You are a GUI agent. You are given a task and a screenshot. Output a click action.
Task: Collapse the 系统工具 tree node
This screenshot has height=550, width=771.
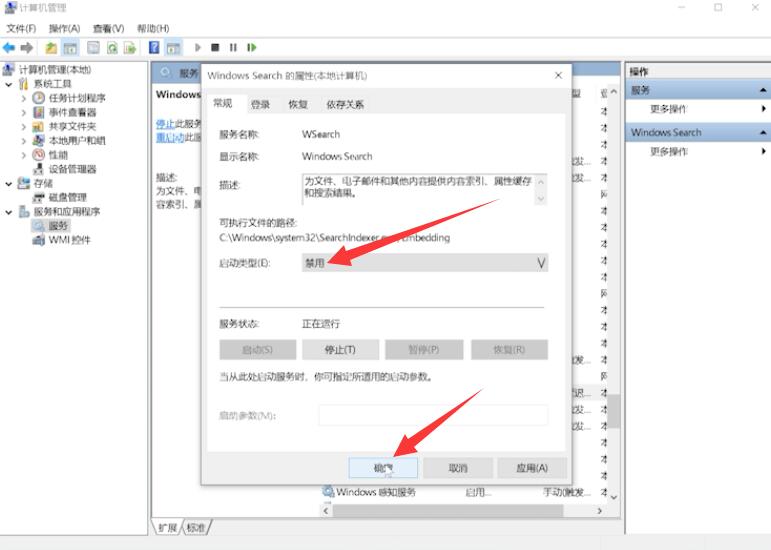[9, 84]
